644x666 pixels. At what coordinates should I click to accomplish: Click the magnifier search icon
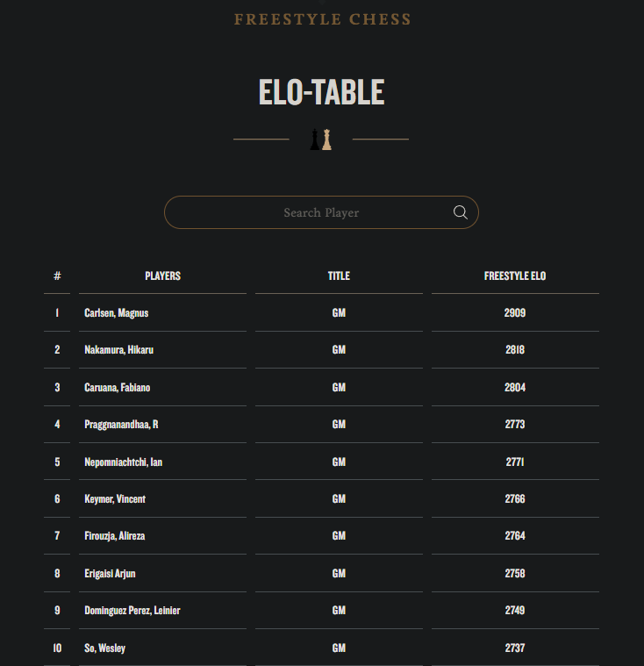[x=460, y=212]
